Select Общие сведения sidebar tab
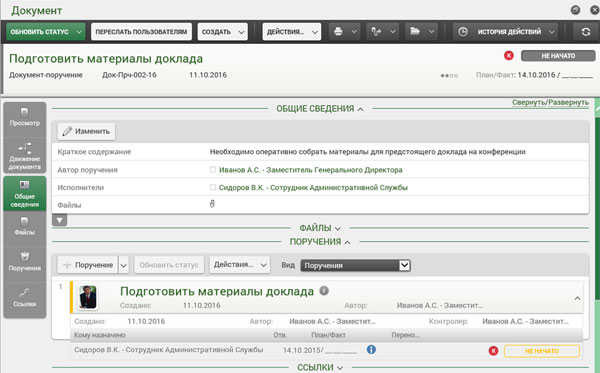Image resolution: width=600 pixels, height=373 pixels. [x=25, y=194]
